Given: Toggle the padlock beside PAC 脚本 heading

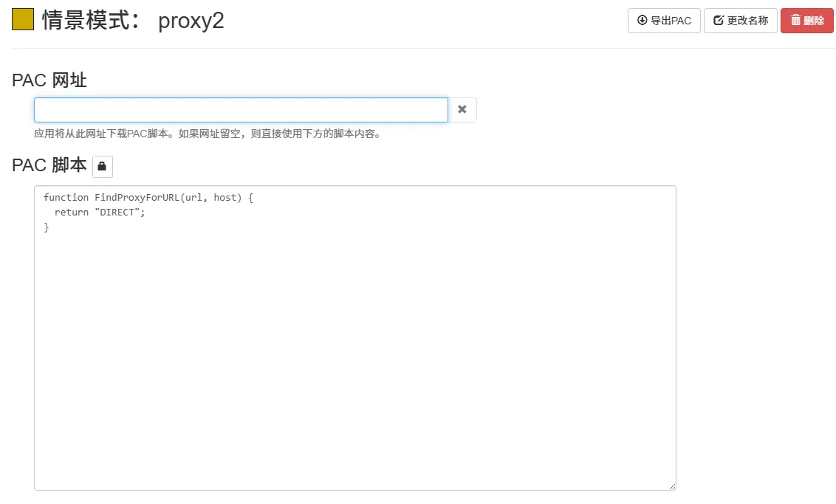Looking at the screenshot, I should [x=102, y=166].
